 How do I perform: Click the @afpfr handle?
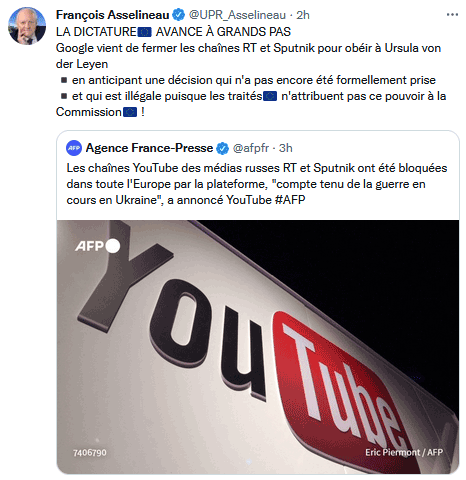[251, 148]
